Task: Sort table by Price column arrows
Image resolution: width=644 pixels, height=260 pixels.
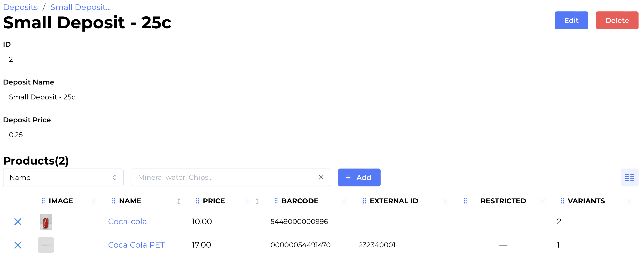Action: click(257, 201)
